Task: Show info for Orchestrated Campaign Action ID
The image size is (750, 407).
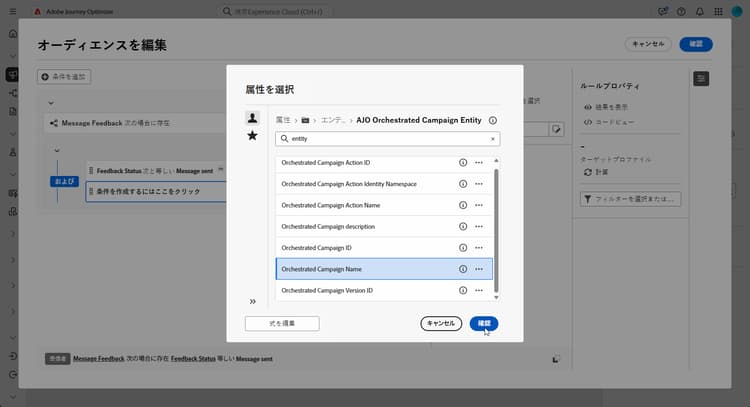Action: click(463, 163)
